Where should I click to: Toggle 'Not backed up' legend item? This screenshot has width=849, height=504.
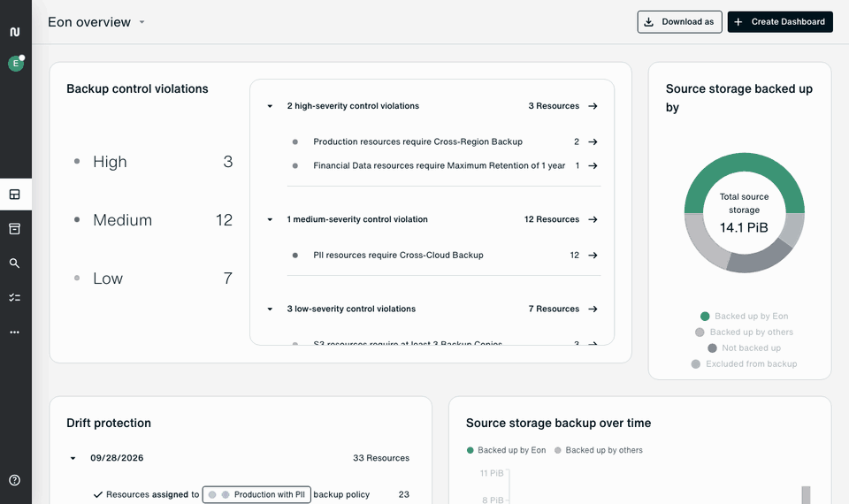(744, 348)
